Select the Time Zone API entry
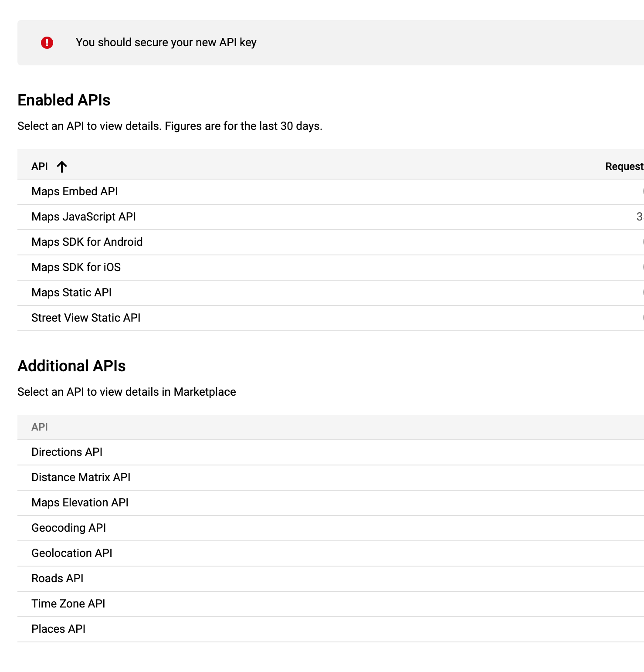 pyautogui.click(x=68, y=604)
